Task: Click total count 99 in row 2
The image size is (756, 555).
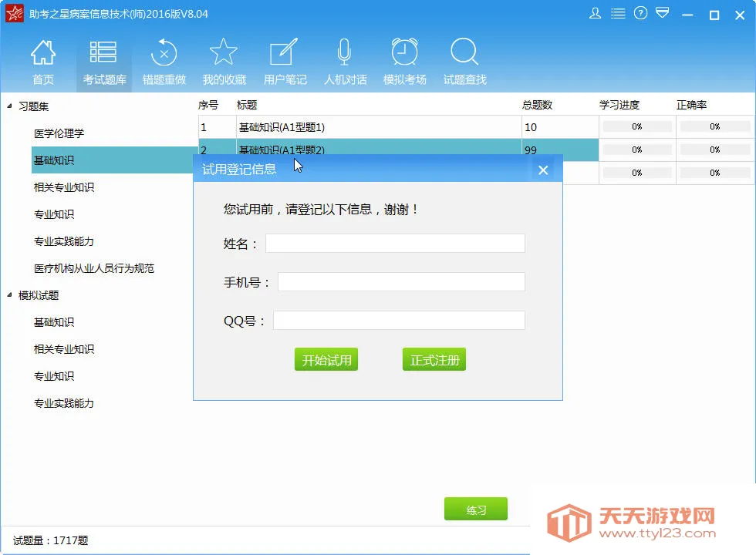Action: 531,150
